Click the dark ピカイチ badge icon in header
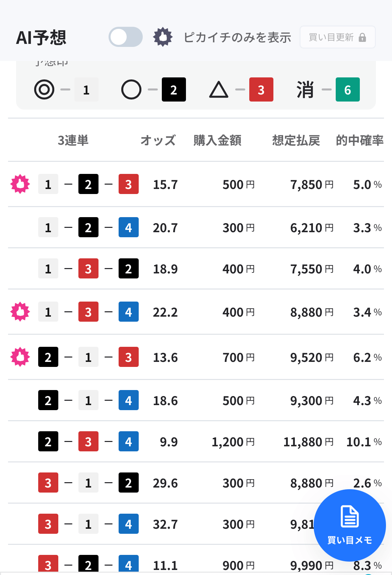The height and width of the screenshot is (575, 392). click(x=163, y=37)
